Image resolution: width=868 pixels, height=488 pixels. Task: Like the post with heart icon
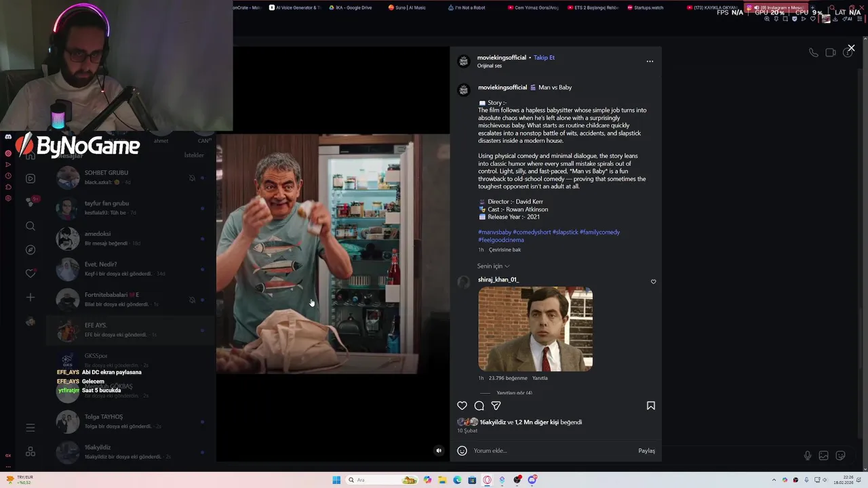[x=462, y=405]
